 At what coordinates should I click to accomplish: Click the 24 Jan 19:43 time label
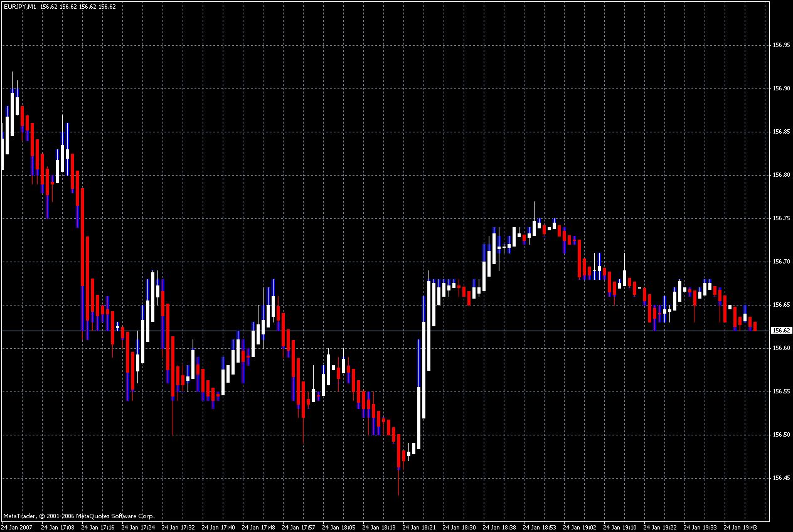pos(740,527)
